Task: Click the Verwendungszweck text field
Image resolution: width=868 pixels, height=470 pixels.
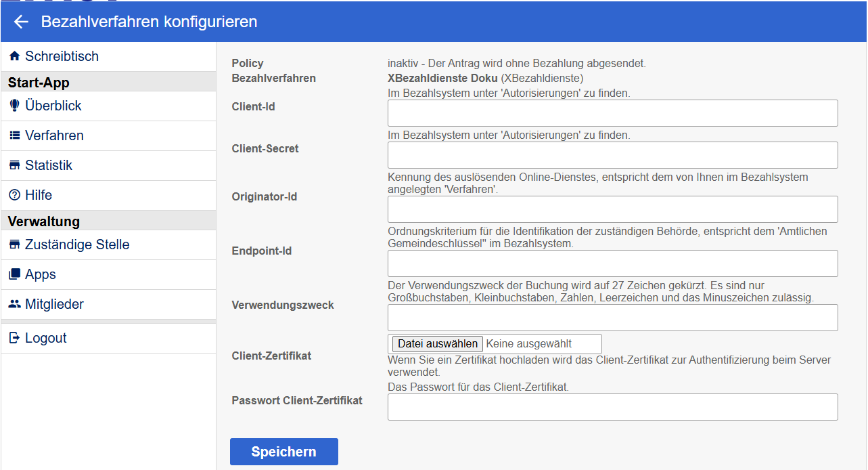Action: pyautogui.click(x=612, y=318)
